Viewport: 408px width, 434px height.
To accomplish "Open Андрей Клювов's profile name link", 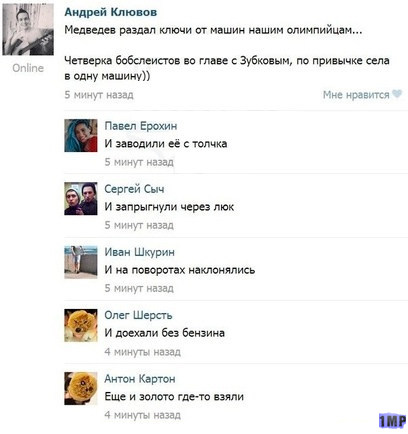I will [x=111, y=12].
